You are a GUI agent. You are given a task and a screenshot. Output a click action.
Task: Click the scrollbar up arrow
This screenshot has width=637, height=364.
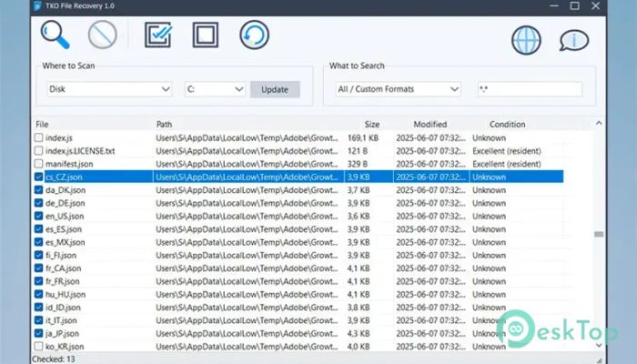pos(599,123)
